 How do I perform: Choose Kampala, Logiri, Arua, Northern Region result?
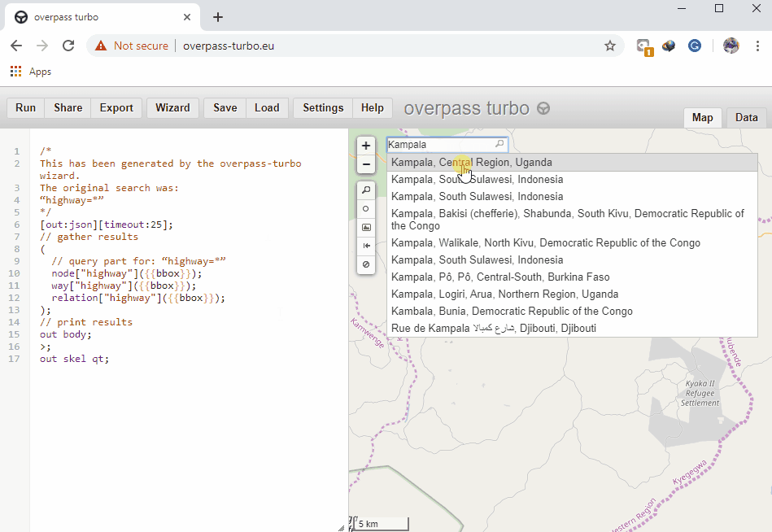click(504, 294)
